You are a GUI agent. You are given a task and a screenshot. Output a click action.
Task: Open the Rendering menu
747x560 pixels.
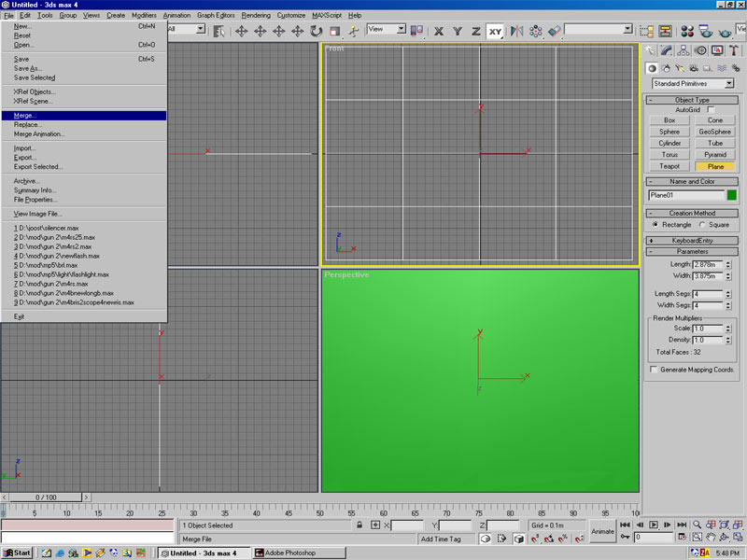point(256,16)
